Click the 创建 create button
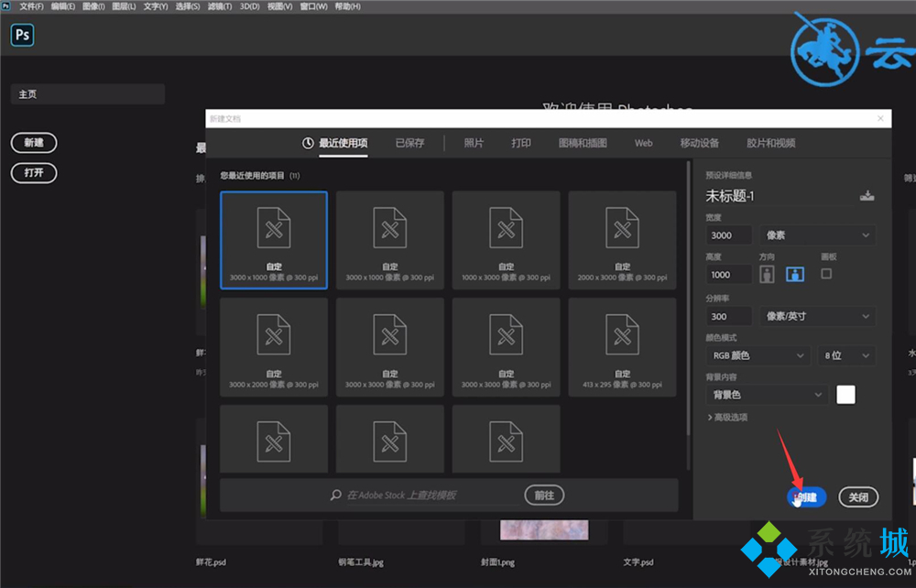Viewport: 916px width, 588px height. 805,496
